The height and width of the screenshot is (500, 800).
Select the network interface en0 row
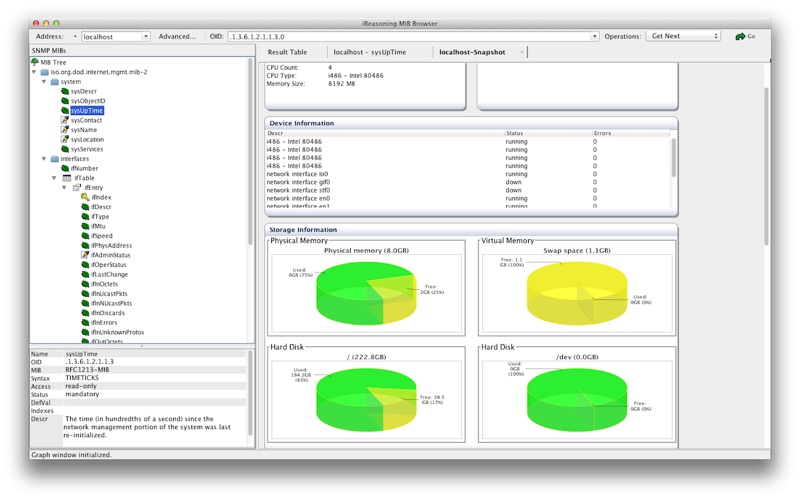467,198
